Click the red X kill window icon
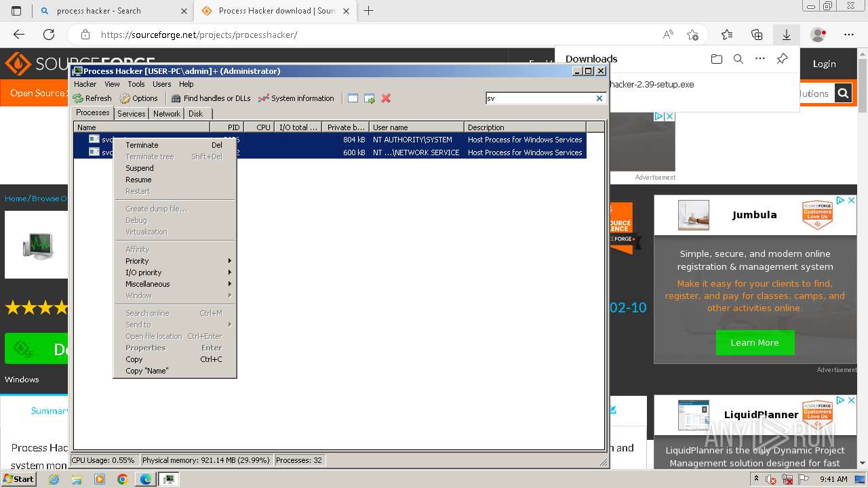868x488 pixels. pyautogui.click(x=386, y=98)
